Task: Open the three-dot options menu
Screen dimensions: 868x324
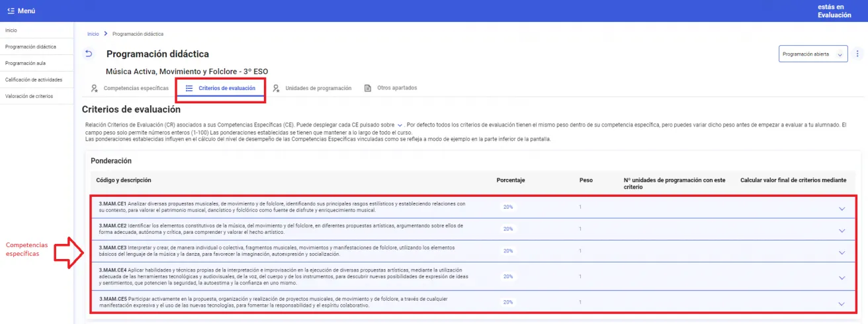Action: (x=857, y=54)
